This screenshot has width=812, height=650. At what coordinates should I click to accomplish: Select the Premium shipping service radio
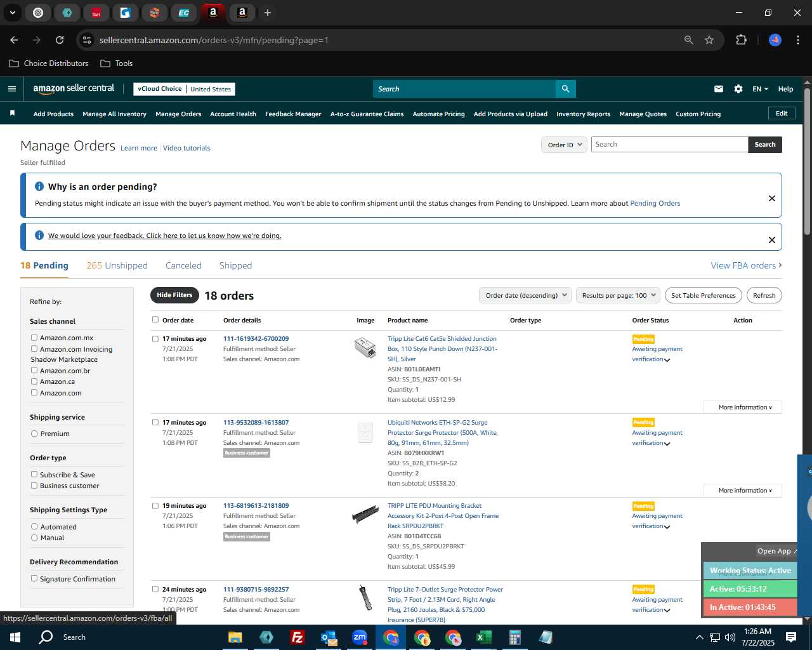[34, 434]
